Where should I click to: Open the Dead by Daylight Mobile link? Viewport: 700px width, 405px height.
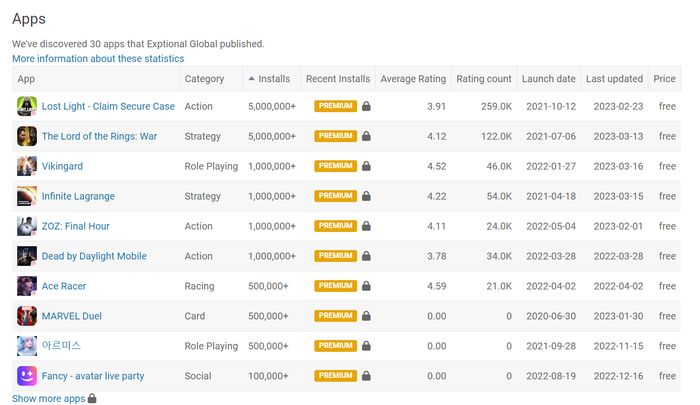94,256
